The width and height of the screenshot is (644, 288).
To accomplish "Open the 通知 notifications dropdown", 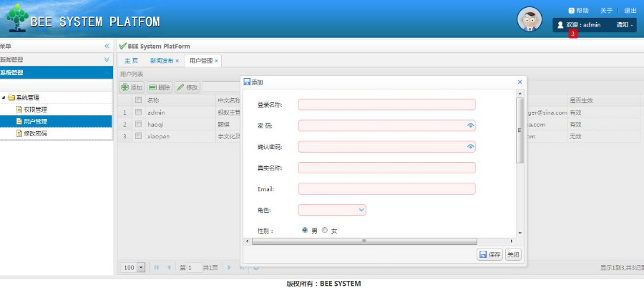I will click(624, 25).
